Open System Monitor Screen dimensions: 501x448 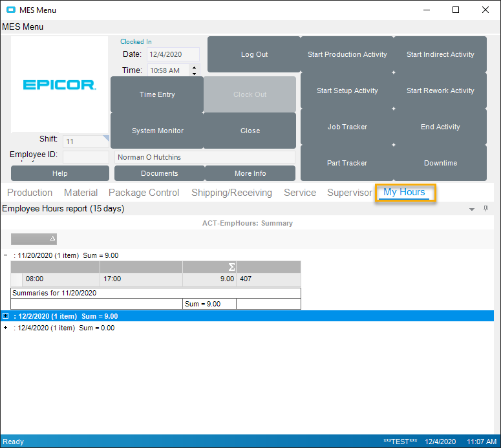pyautogui.click(x=157, y=131)
